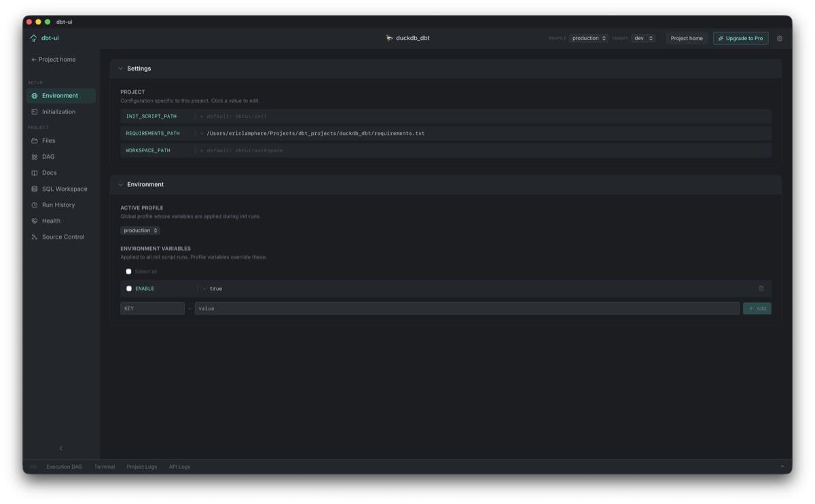815x504 pixels.
Task: Open the Active Profile production dropdown
Action: tap(140, 230)
